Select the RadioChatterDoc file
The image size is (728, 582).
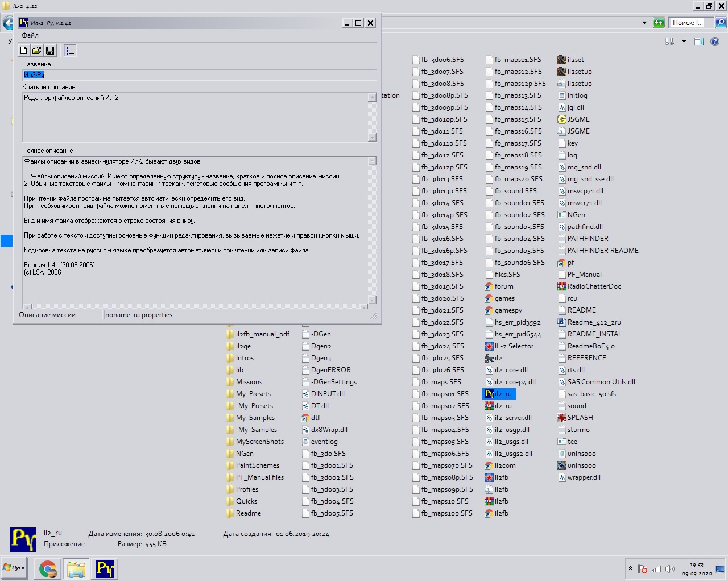pos(589,286)
